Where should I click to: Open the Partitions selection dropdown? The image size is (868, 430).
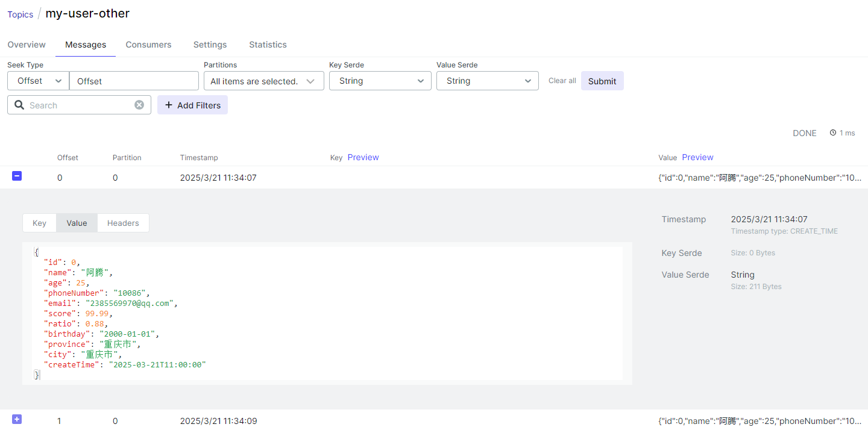tap(263, 81)
